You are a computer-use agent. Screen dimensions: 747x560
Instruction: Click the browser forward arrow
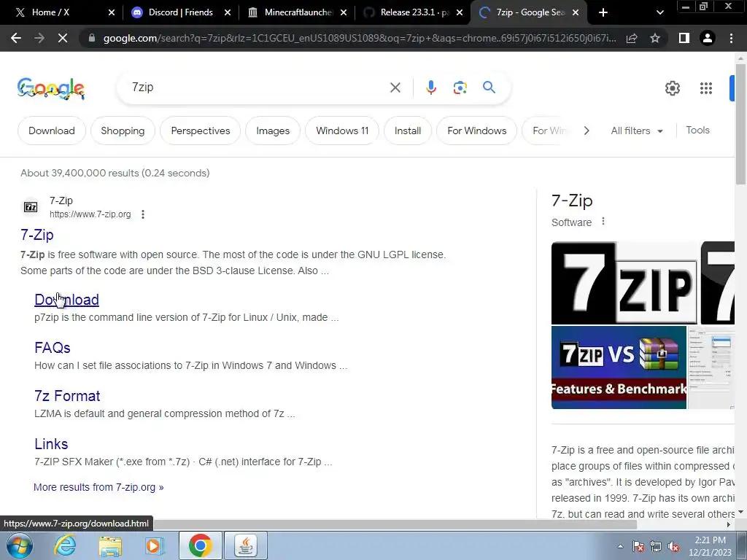point(39,38)
